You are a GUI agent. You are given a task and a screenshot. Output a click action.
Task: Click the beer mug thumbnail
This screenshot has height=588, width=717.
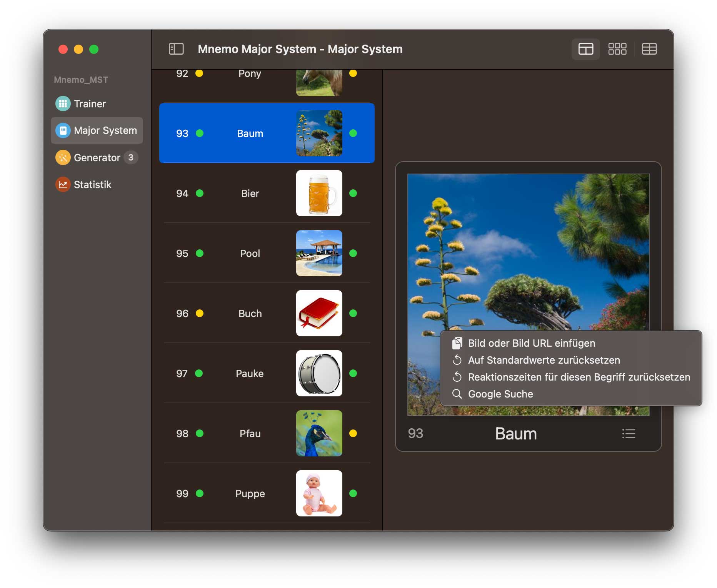coord(319,193)
